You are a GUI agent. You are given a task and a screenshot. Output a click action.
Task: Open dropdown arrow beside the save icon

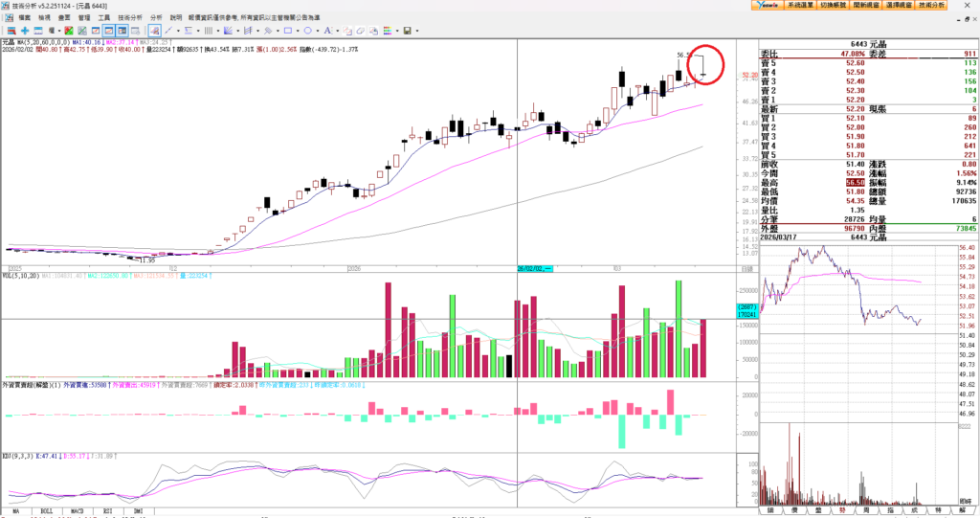(x=417, y=31)
